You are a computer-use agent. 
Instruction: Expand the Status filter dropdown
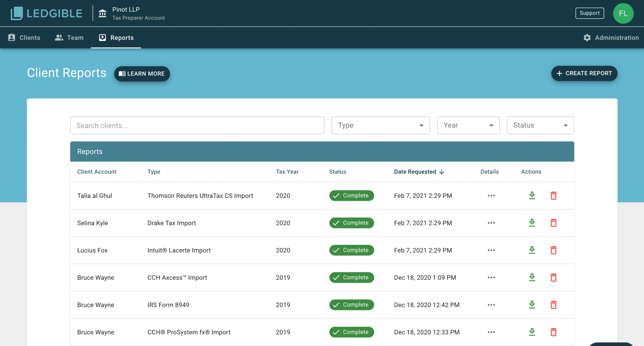[540, 125]
